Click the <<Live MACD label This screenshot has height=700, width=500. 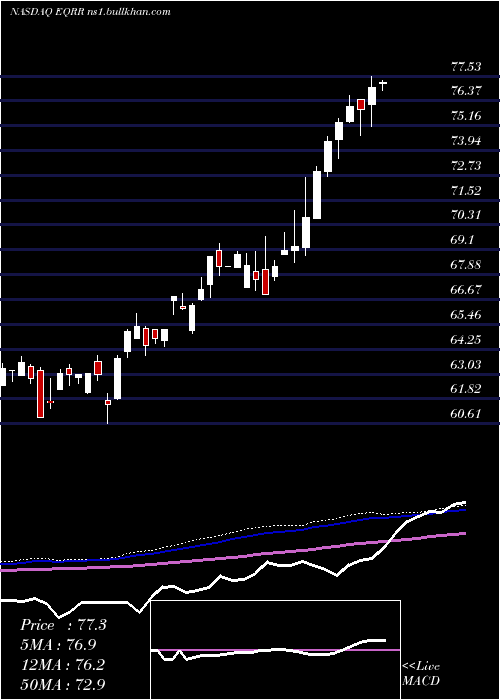coord(421,673)
